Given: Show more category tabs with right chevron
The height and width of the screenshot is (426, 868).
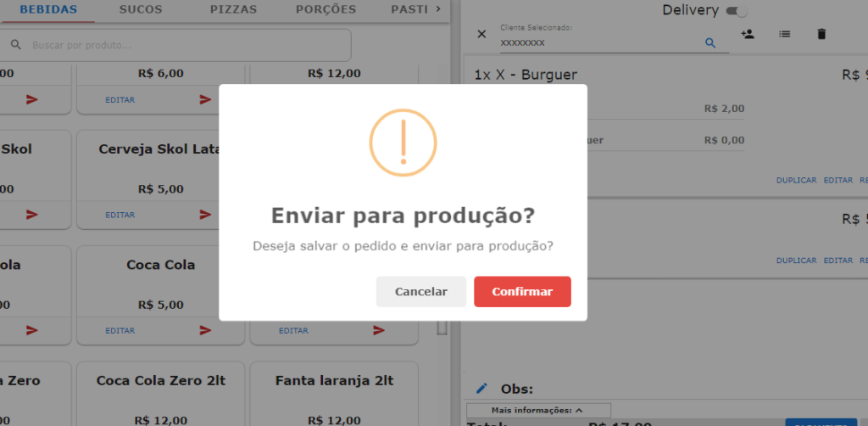Looking at the screenshot, I should 438,8.
